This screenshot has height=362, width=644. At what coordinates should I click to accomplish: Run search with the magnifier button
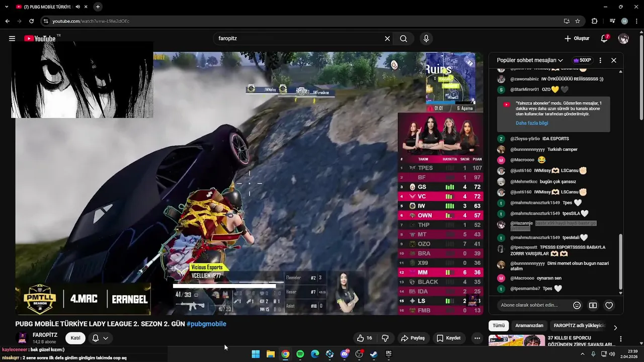coord(404,38)
